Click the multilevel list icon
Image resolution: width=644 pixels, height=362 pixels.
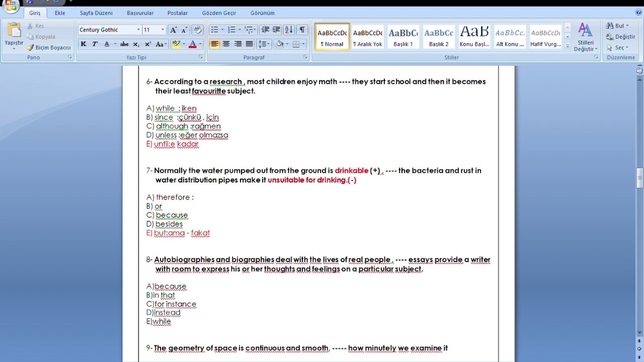tap(249, 30)
